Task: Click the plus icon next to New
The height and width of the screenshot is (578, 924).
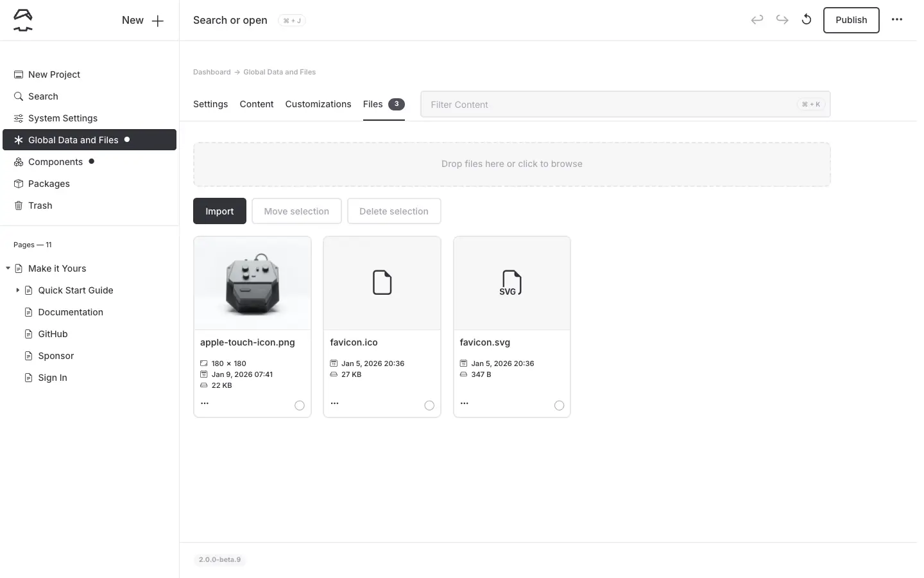Action: [x=158, y=21]
